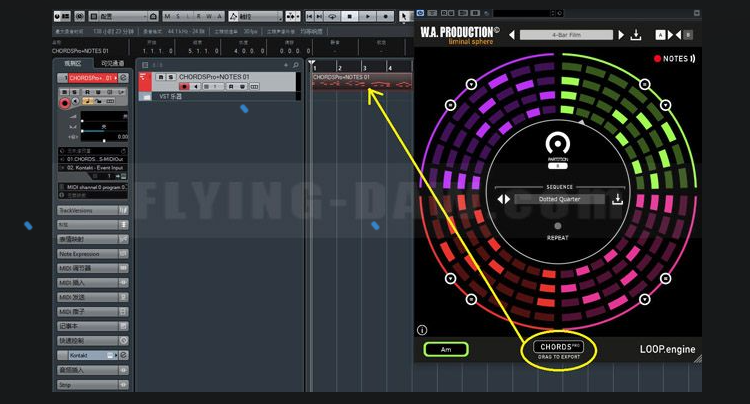Add a track with the plus icon
The width and height of the screenshot is (750, 404).
(286, 65)
